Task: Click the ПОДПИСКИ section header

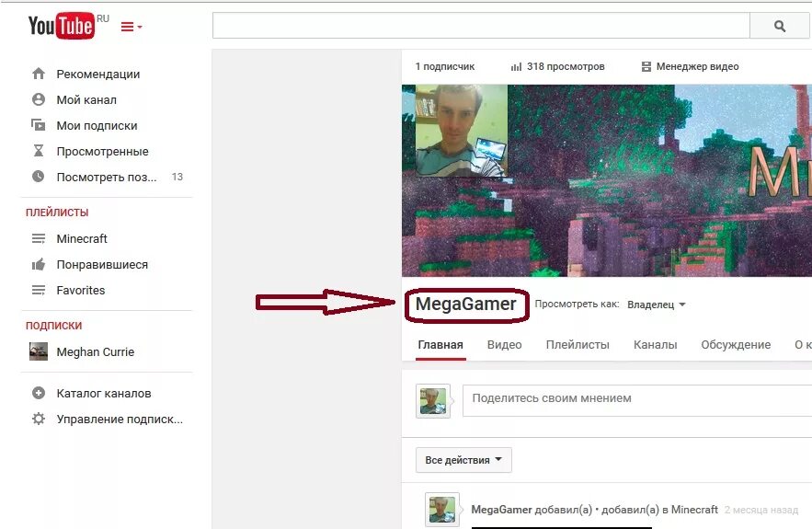Action: [54, 326]
